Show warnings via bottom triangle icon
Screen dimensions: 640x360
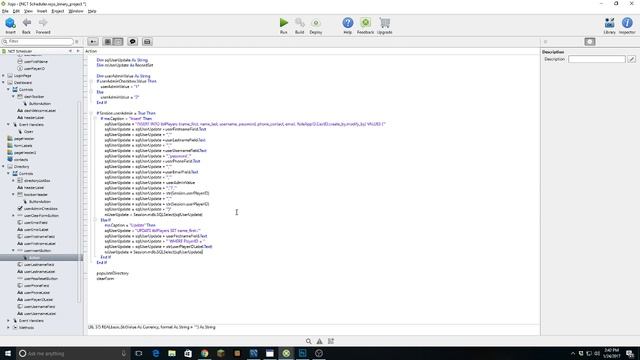(x=320, y=341)
